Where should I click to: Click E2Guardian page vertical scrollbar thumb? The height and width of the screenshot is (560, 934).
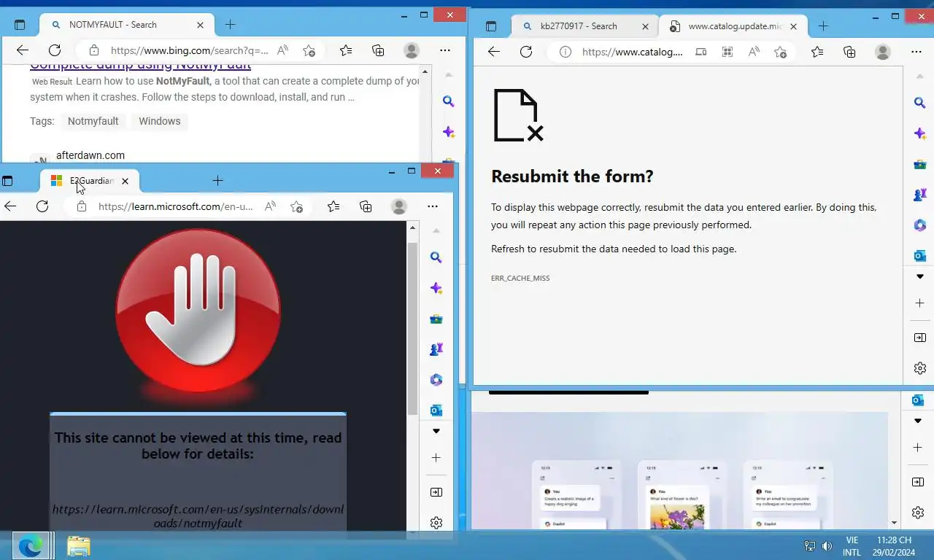412,328
